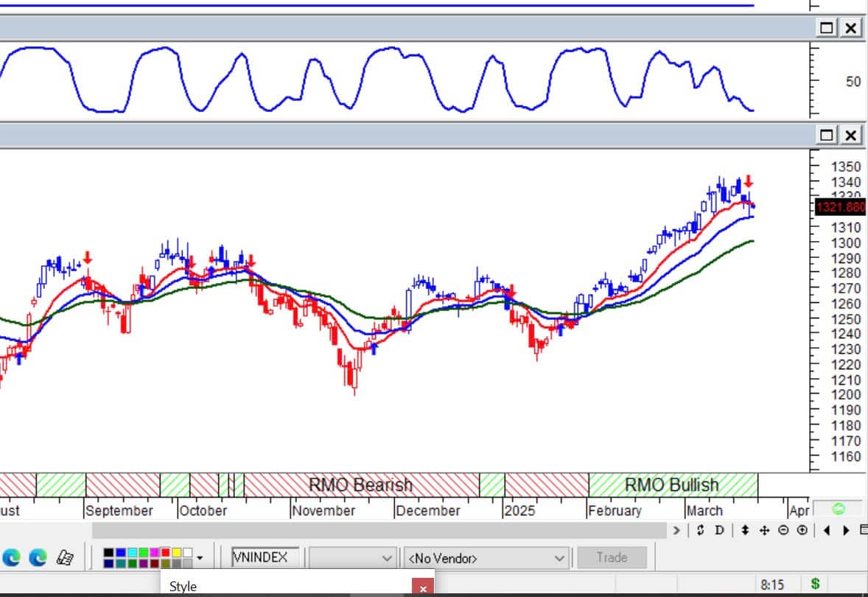Click the green dollar sign status icon
Screen dimensions: 868x597
(x=816, y=584)
